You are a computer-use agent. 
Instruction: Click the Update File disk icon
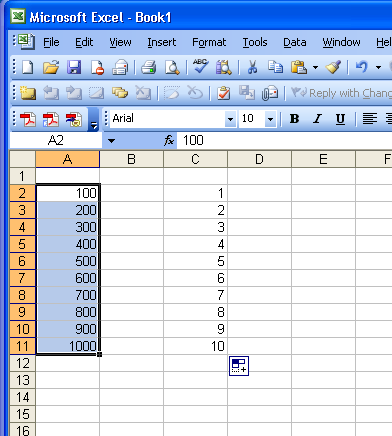[247, 93]
